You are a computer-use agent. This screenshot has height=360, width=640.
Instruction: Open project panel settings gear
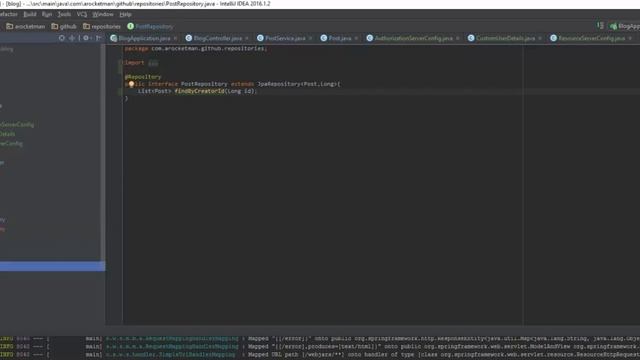click(x=86, y=38)
